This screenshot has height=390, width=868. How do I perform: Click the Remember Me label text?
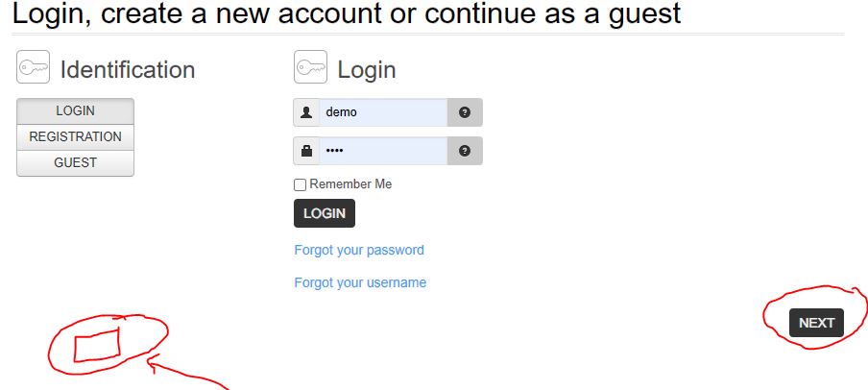coord(350,184)
